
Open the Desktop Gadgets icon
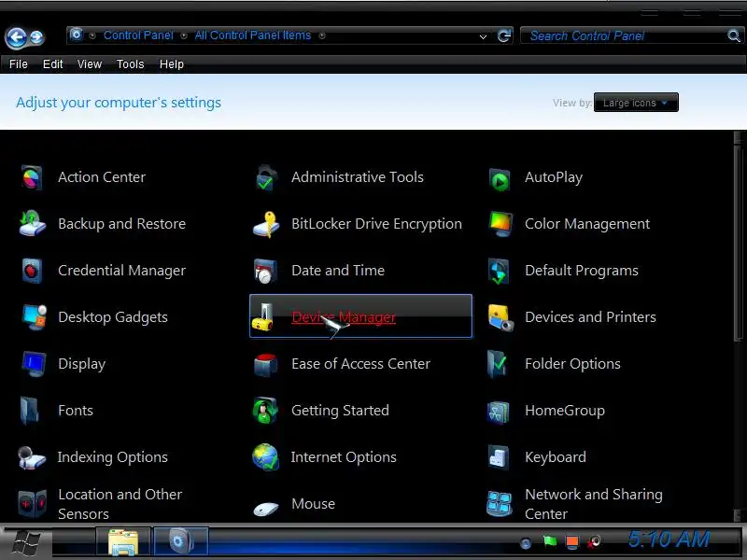[x=34, y=317]
